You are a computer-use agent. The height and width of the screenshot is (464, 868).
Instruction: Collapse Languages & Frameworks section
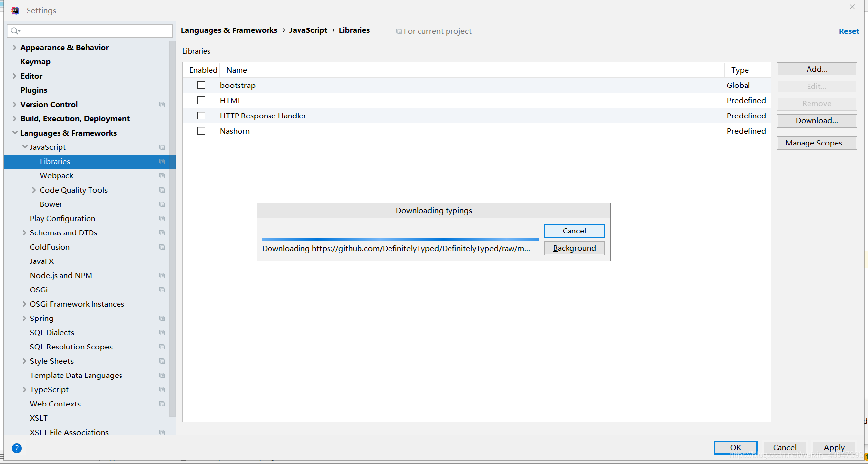(15, 133)
